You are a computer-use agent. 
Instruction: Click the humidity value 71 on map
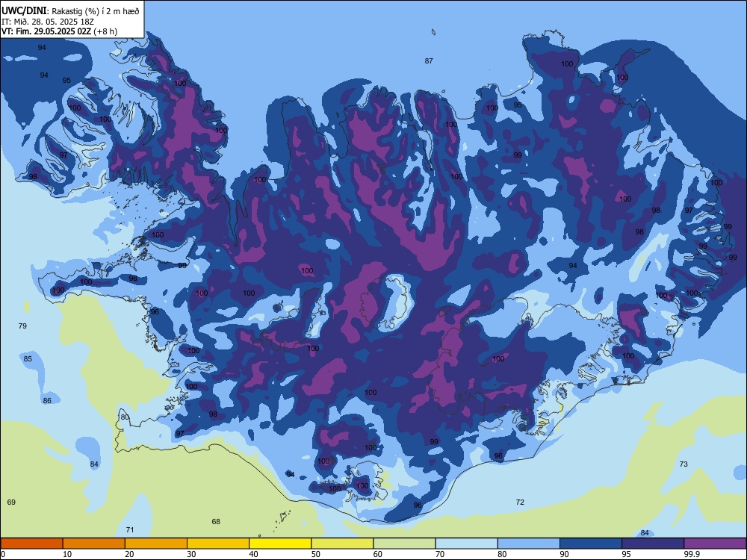pyautogui.click(x=129, y=529)
